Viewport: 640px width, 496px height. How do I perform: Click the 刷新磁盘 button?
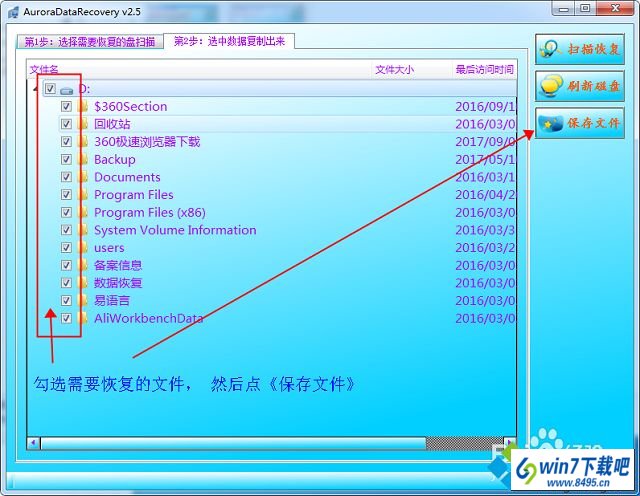pos(580,86)
